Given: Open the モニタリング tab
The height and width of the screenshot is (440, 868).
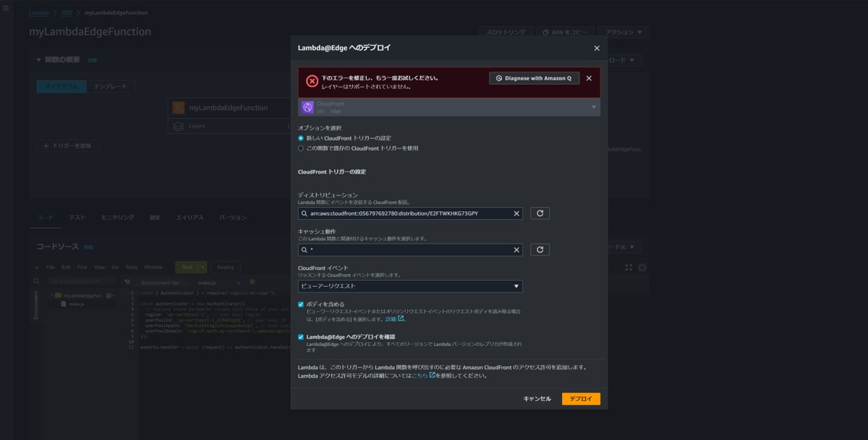Looking at the screenshot, I should pos(117,217).
